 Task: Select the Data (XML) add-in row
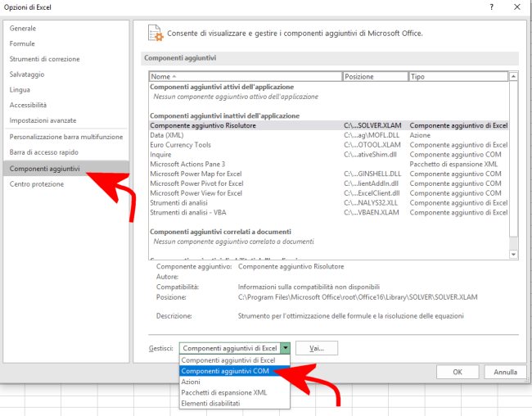(329, 135)
